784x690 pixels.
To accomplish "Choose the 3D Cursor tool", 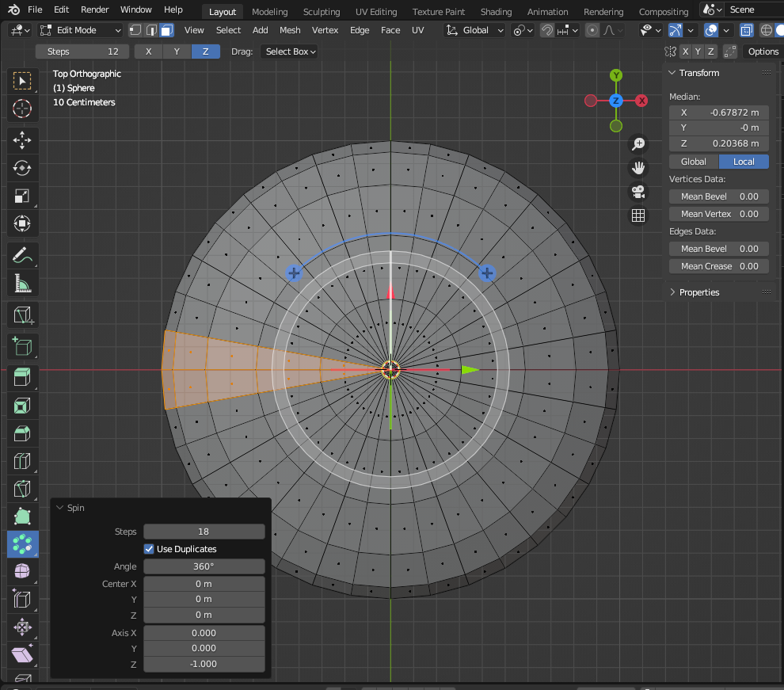I will coord(22,109).
